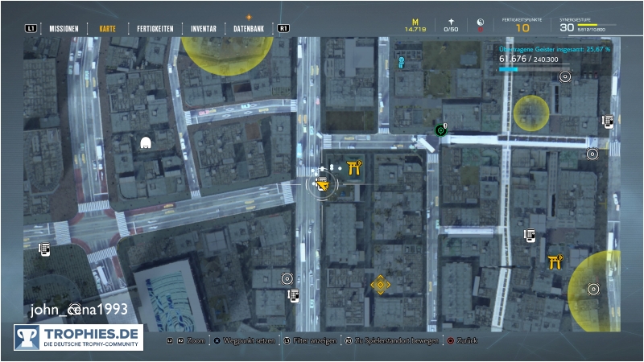This screenshot has width=644, height=362.
Task: Click the Zurück button
Action: pyautogui.click(x=462, y=341)
